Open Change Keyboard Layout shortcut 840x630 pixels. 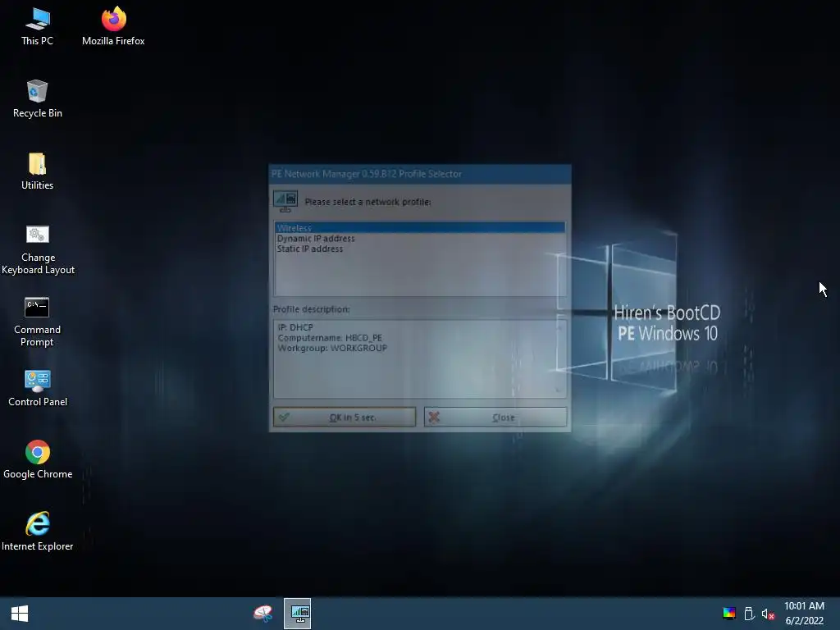pos(38,249)
